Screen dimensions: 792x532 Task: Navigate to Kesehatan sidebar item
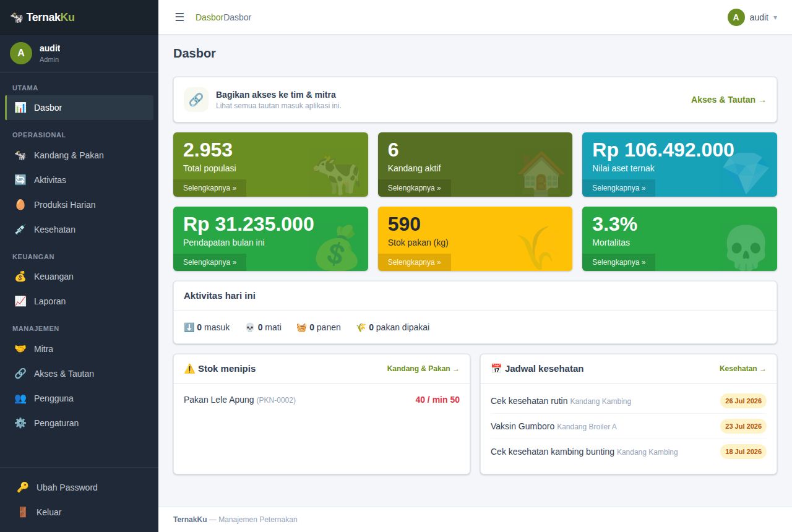pyautogui.click(x=79, y=230)
